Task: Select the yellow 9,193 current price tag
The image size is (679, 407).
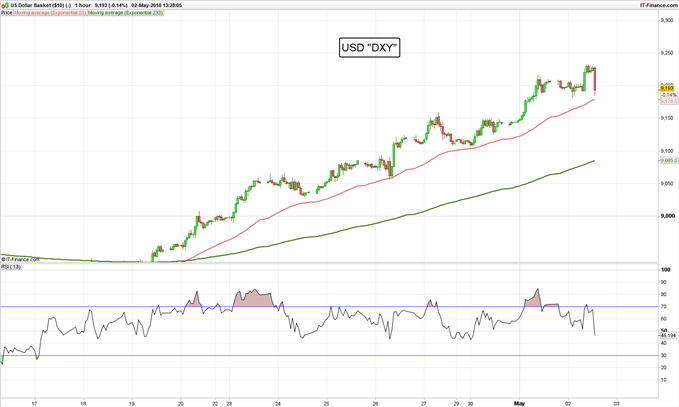Action: pyautogui.click(x=667, y=88)
